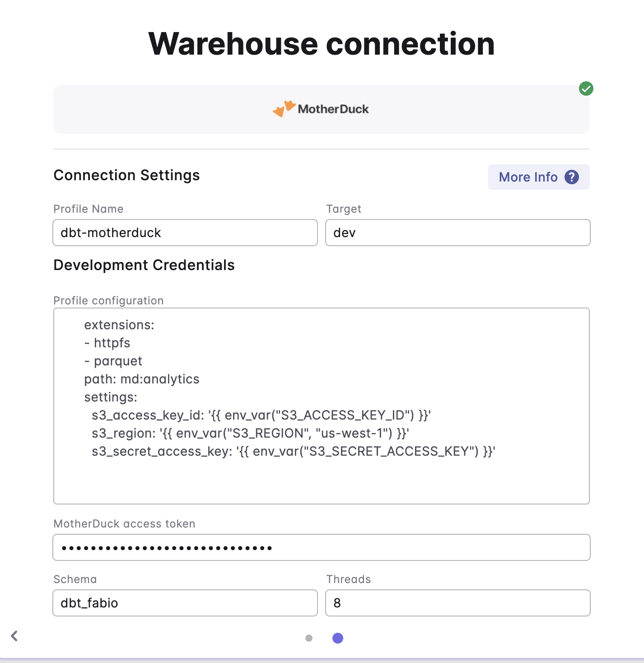Click the 's3_access_key_id' settings line
644x663 pixels.
261,415
